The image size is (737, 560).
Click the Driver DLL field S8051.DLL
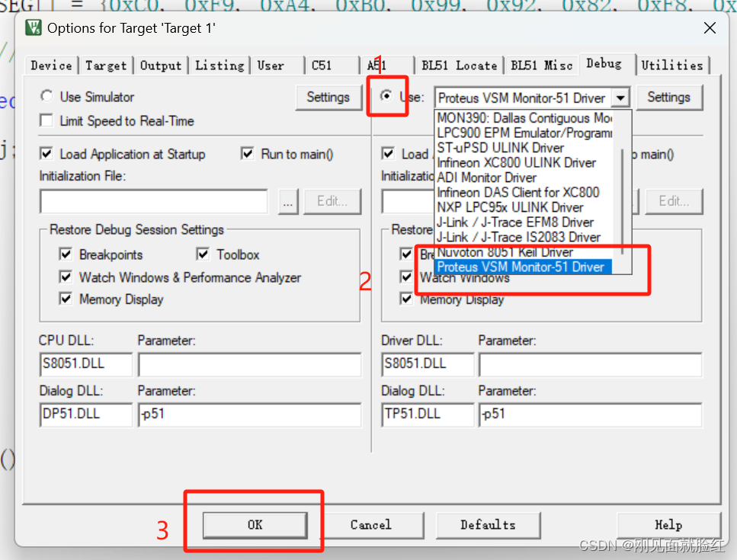coord(428,364)
